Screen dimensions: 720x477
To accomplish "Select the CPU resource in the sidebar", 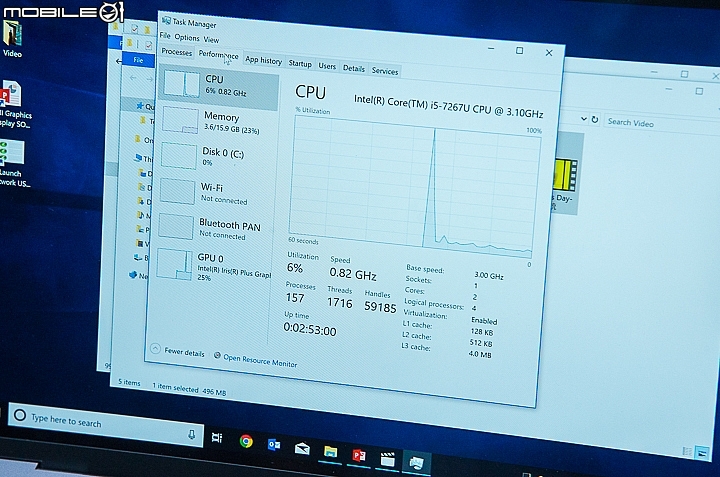I will [x=219, y=86].
